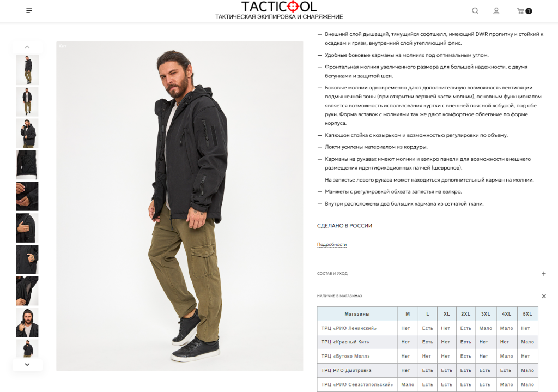Collapse the Наличие в магазинах section
The width and height of the screenshot is (558, 392).
[544, 296]
